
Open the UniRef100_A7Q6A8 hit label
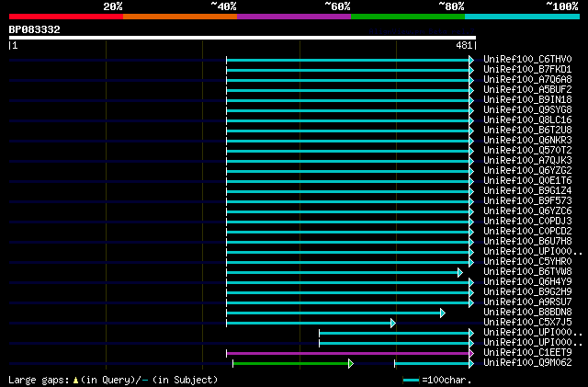pos(527,80)
